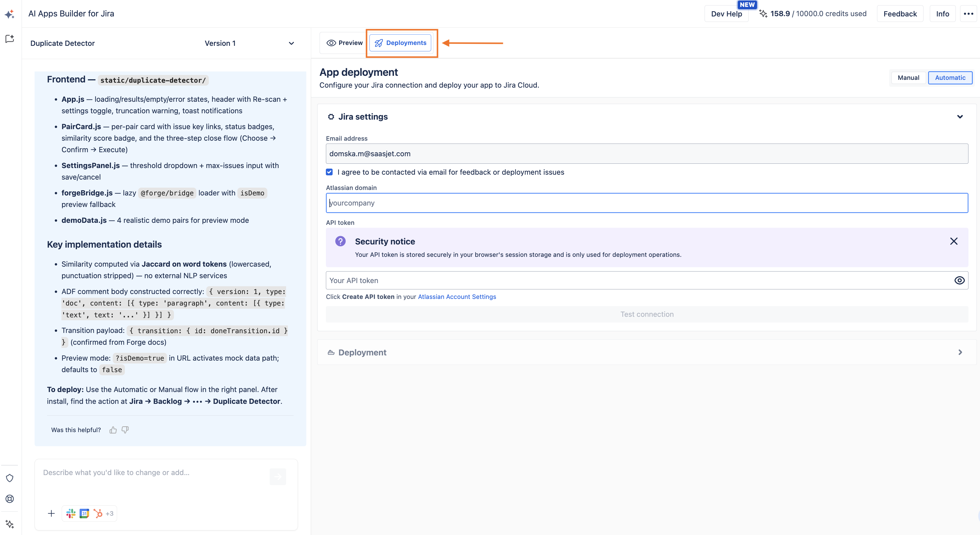This screenshot has width=980, height=535.
Task: Click the ?isDemo=true code snippet
Action: 140,358
